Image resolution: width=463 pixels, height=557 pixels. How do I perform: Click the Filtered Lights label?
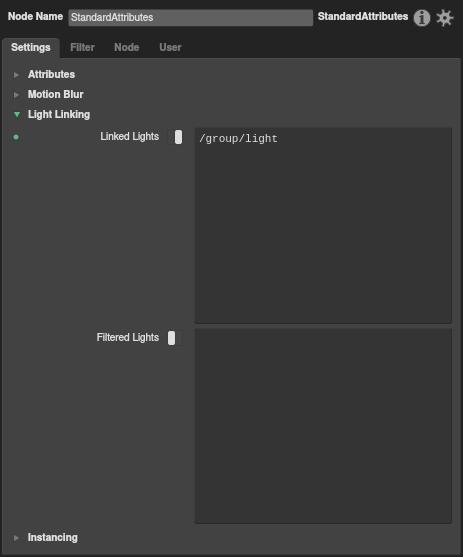pyautogui.click(x=128, y=337)
